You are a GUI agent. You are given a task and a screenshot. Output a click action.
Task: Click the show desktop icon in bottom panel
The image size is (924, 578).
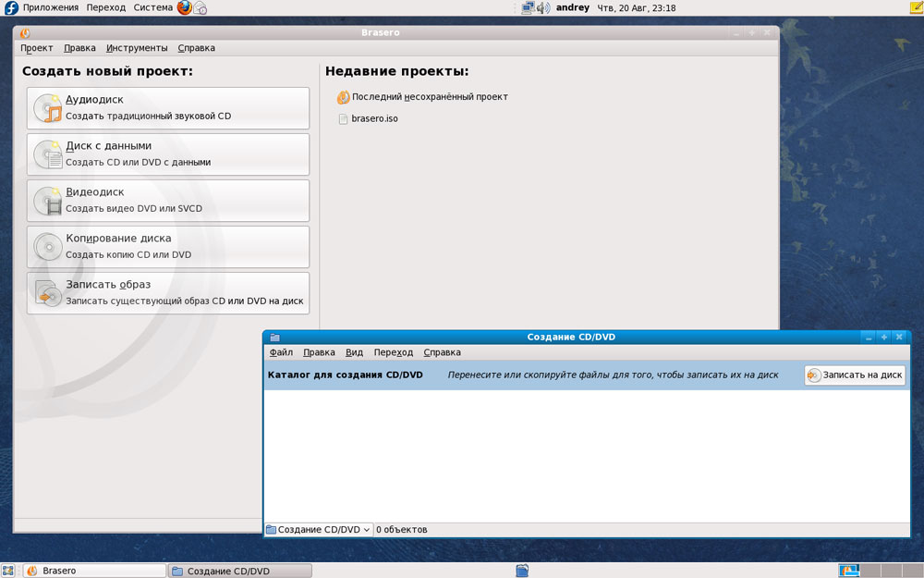pos(7,571)
